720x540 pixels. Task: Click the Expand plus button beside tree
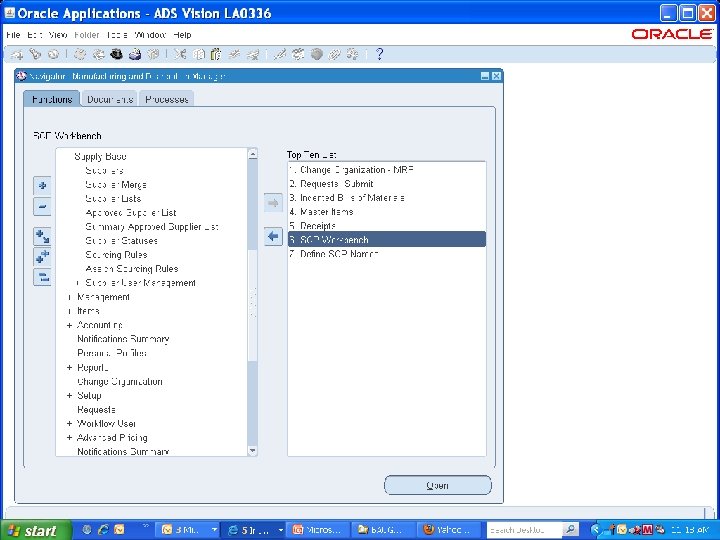[x=42, y=186]
